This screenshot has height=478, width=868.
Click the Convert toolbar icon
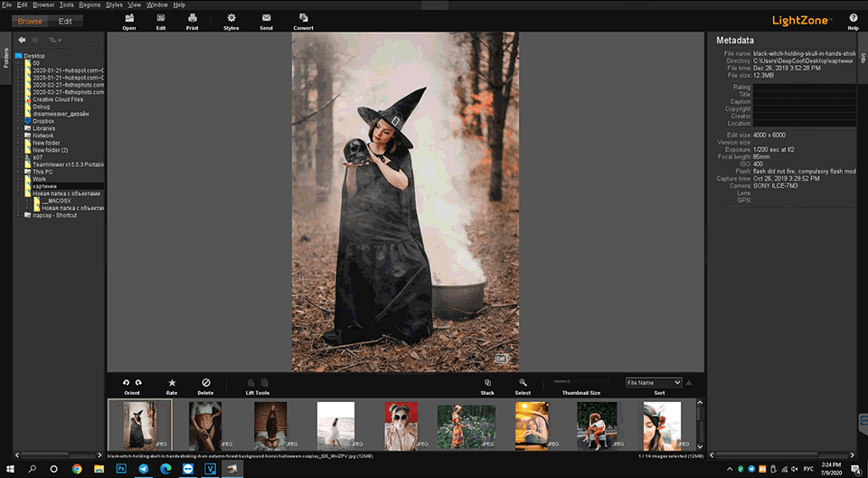pyautogui.click(x=304, y=18)
